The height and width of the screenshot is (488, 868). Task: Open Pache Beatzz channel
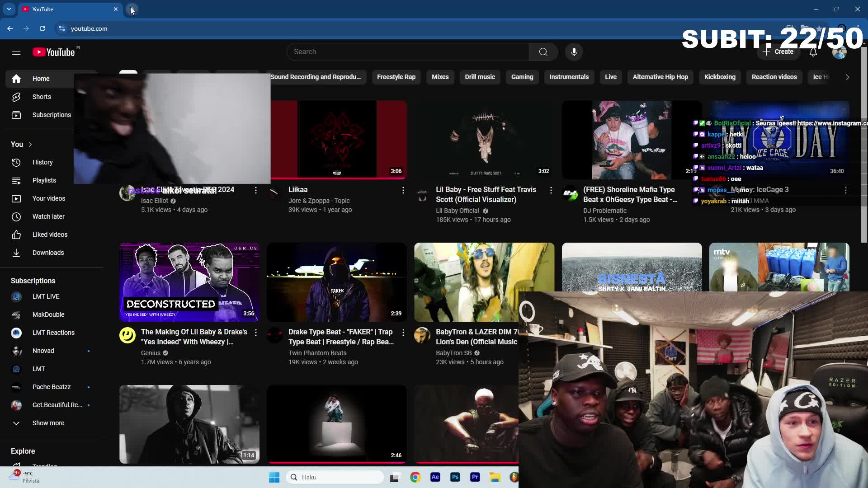pos(52,387)
